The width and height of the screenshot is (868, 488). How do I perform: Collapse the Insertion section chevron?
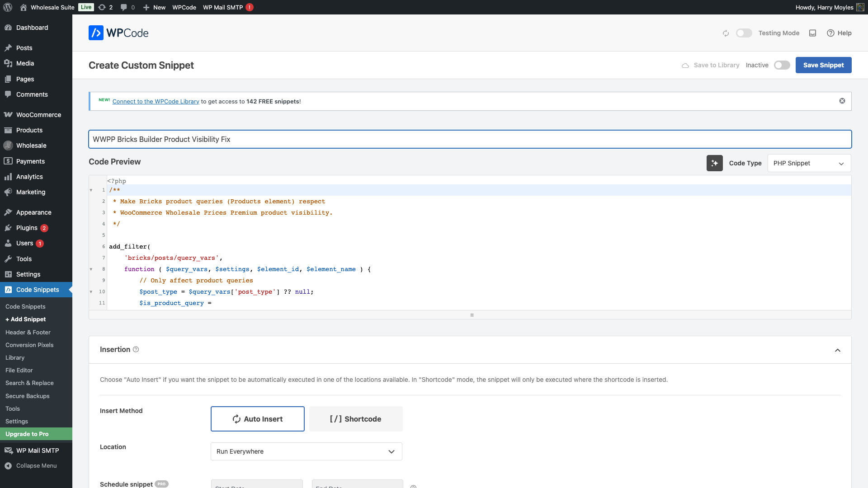pos(838,350)
